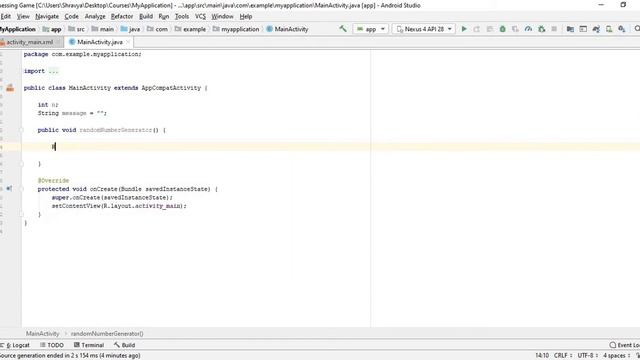
Task: Click the MainActivity class breadcrumb at top
Action: [x=287, y=29]
